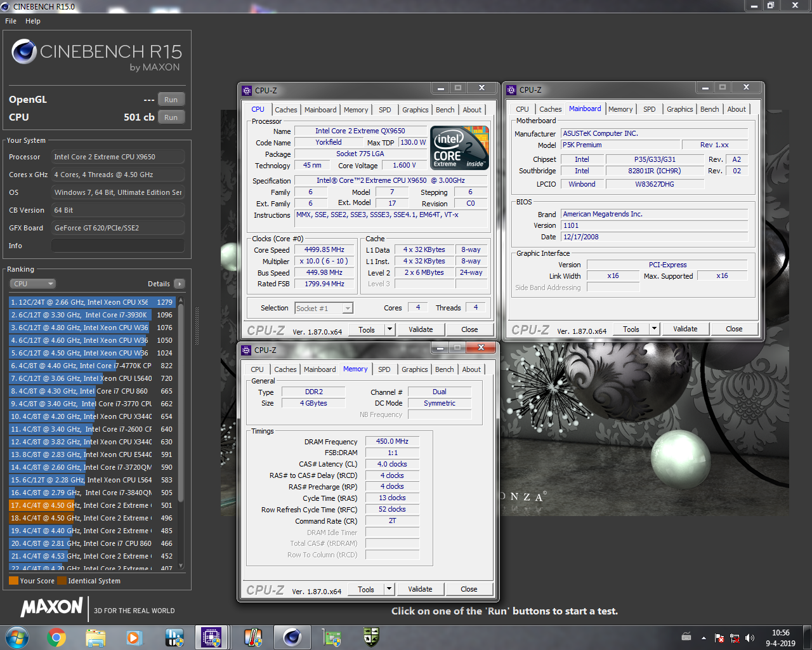812x650 pixels.
Task: Launch Google Chrome from taskbar
Action: point(56,637)
